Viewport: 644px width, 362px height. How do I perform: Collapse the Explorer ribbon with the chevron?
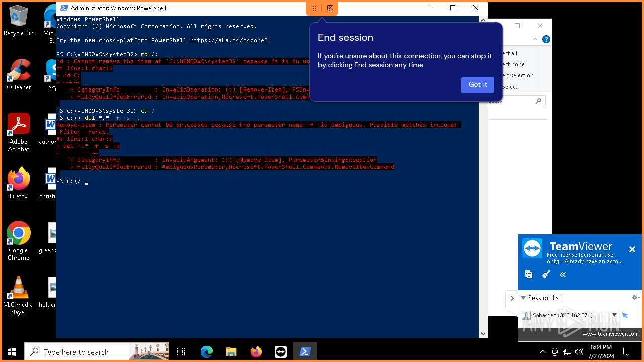[535, 39]
